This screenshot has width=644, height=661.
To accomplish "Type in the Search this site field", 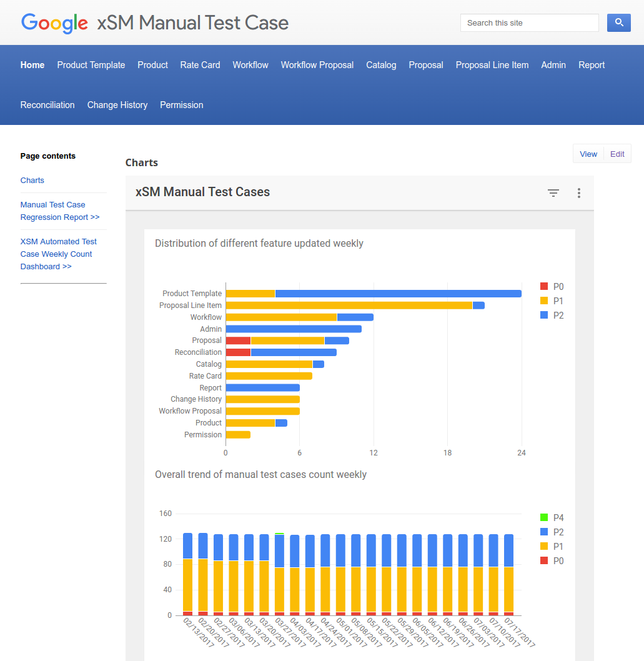I will click(x=529, y=23).
